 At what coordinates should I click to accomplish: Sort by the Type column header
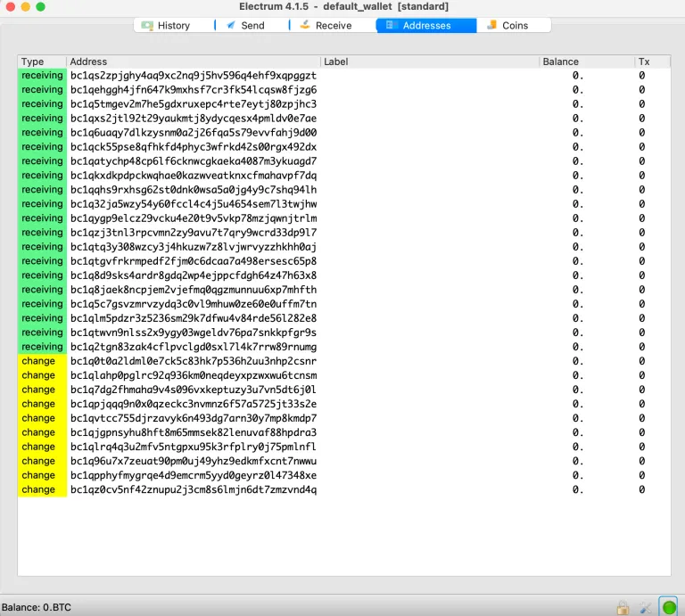coord(42,62)
